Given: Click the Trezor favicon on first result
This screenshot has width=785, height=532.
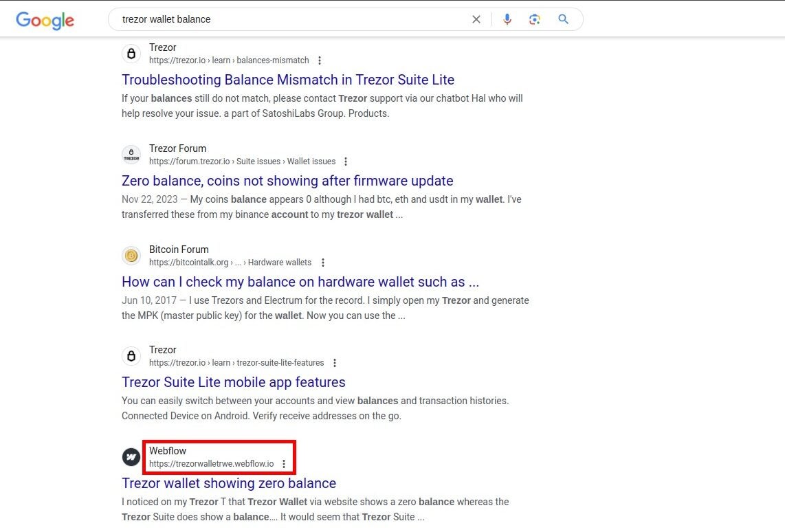Looking at the screenshot, I should tap(131, 54).
